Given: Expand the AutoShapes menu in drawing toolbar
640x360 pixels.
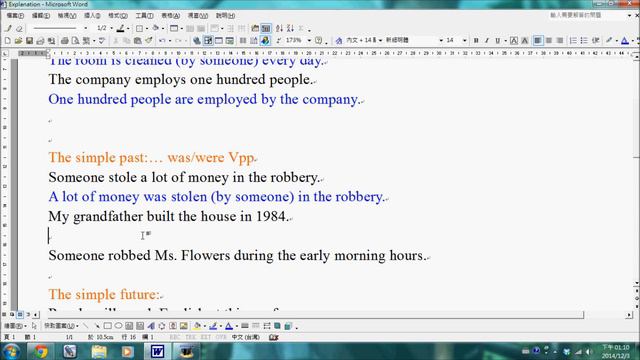Looking at the screenshot, I should 61,326.
